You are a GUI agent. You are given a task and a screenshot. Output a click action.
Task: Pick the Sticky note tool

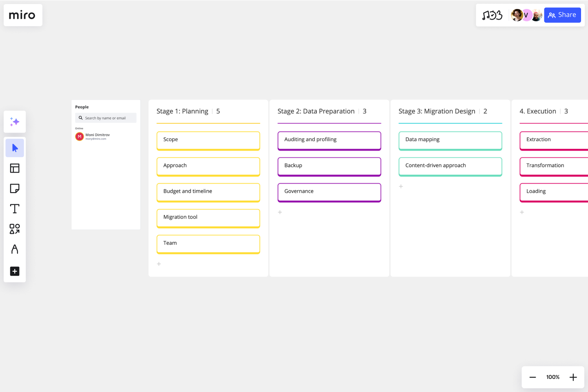15,188
